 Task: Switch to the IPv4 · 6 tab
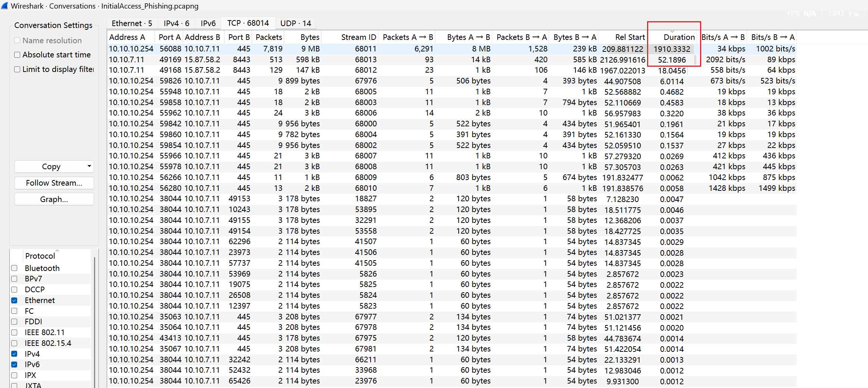(176, 23)
